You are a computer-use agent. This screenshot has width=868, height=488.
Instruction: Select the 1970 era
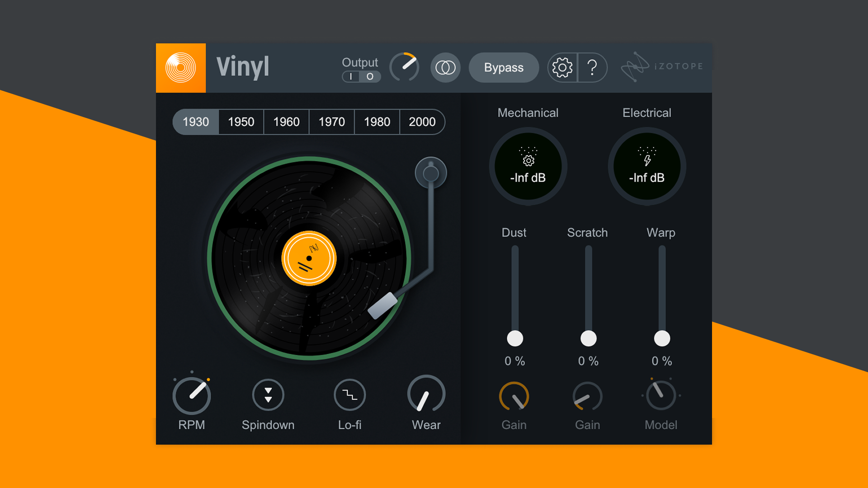(x=331, y=122)
